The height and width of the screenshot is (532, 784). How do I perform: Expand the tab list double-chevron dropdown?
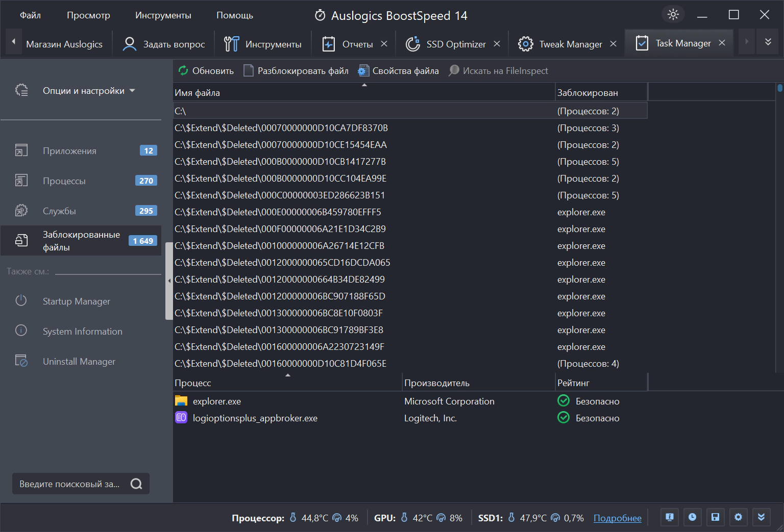point(768,42)
